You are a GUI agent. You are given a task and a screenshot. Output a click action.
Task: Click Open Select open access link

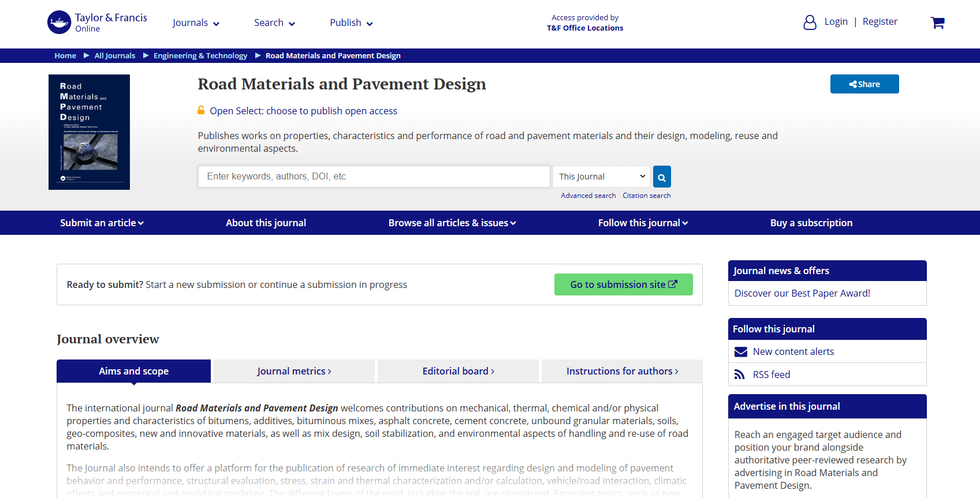click(303, 111)
